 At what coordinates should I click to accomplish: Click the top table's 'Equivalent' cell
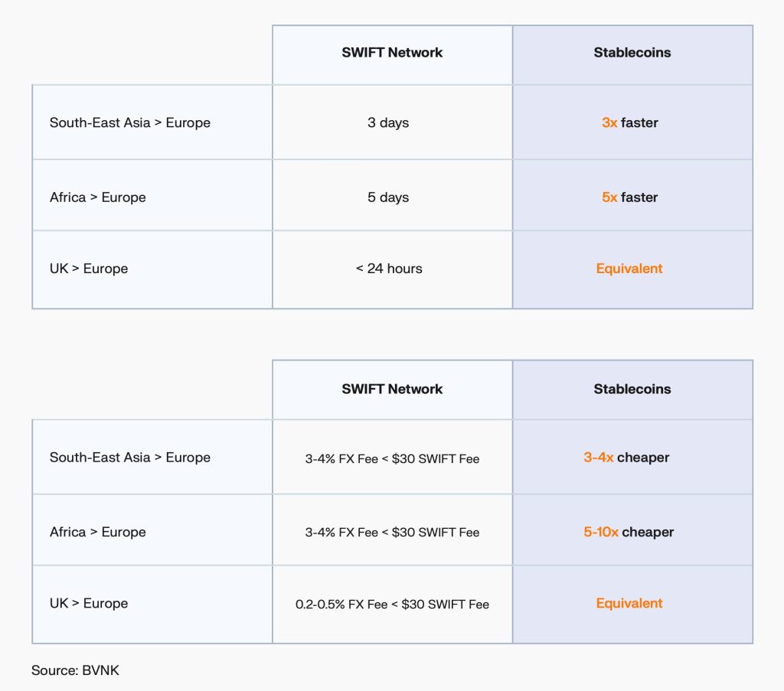[x=632, y=269]
